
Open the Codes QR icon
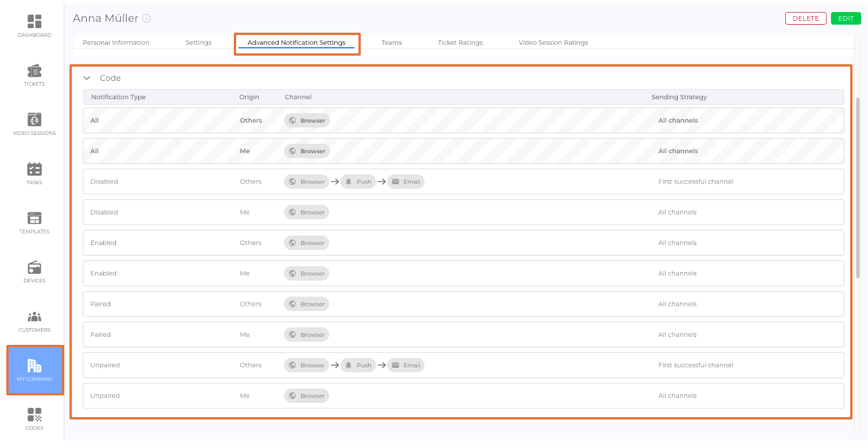point(34,415)
